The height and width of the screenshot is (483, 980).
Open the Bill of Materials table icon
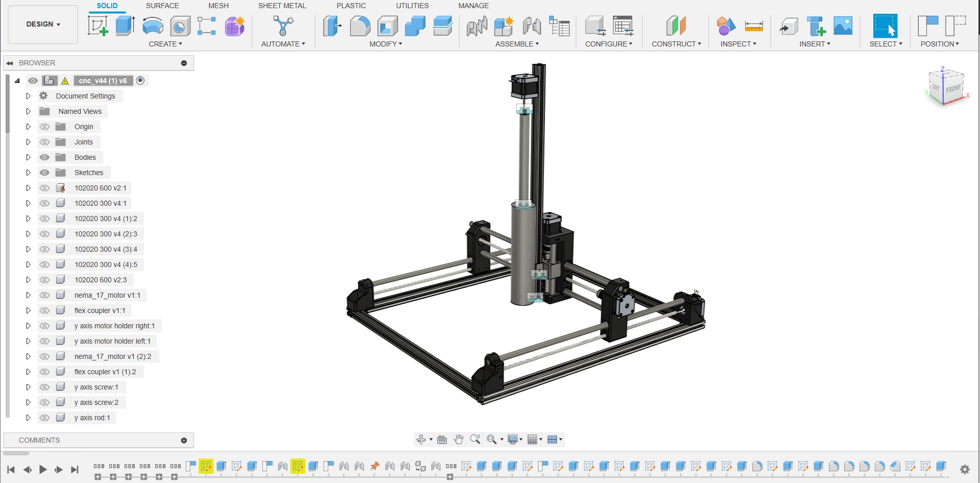tap(559, 26)
